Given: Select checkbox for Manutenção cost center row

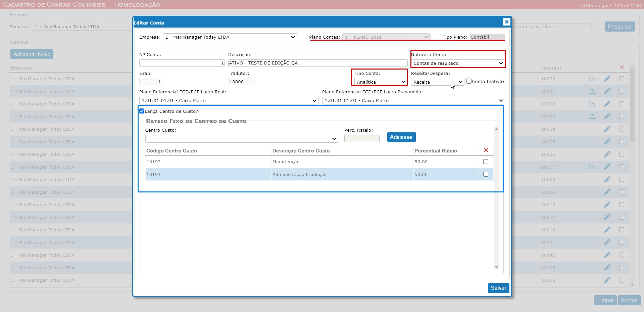Looking at the screenshot, I should click(486, 162).
